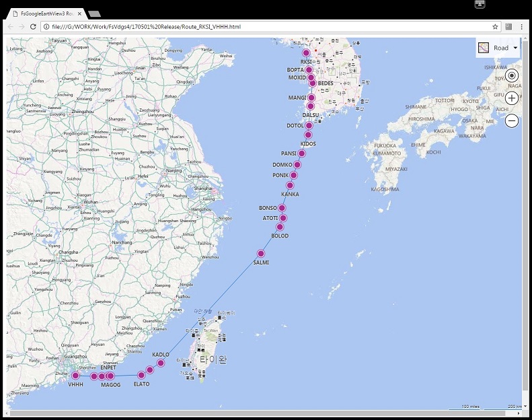Click the ATOTI waypoint marker
This screenshot has width=532, height=420.
click(283, 218)
